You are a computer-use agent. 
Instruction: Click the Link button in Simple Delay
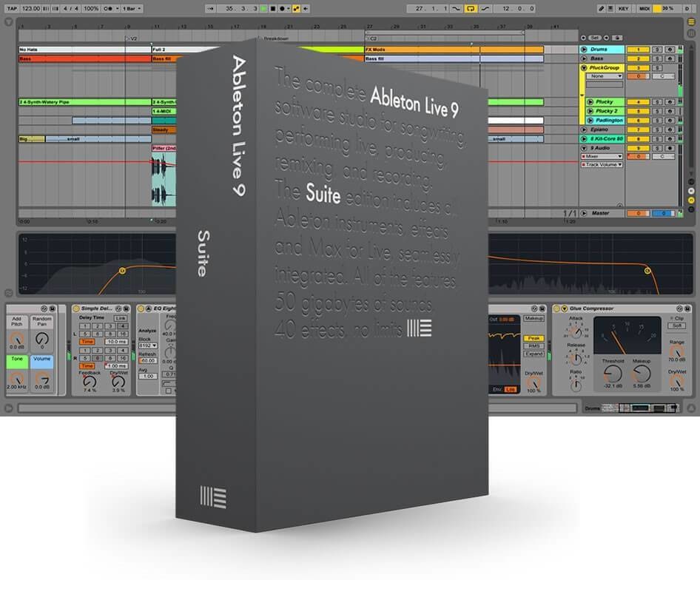121,318
